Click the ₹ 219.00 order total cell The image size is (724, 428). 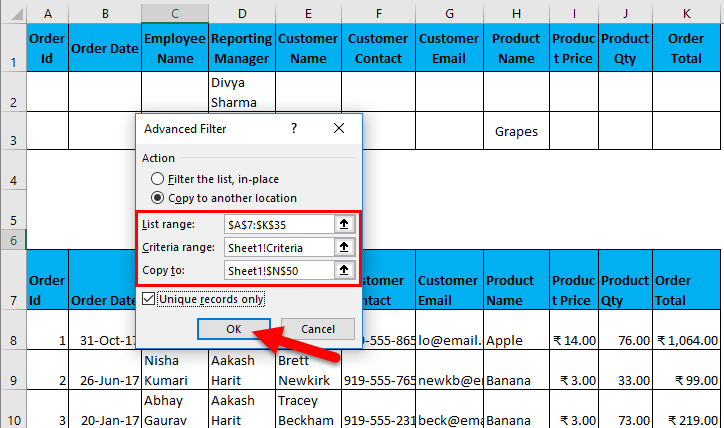(x=687, y=409)
